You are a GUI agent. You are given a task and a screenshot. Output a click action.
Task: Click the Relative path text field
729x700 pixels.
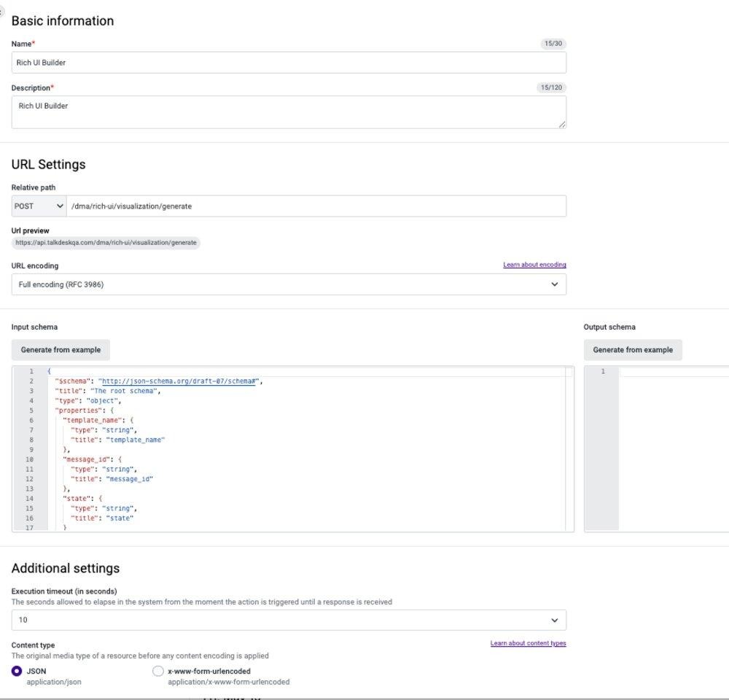pyautogui.click(x=316, y=206)
